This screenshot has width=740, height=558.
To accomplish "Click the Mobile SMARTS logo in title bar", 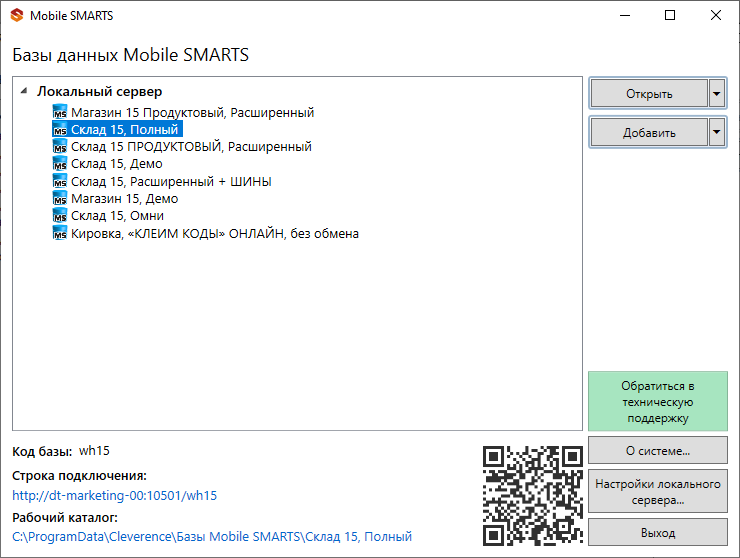I will (x=17, y=16).
